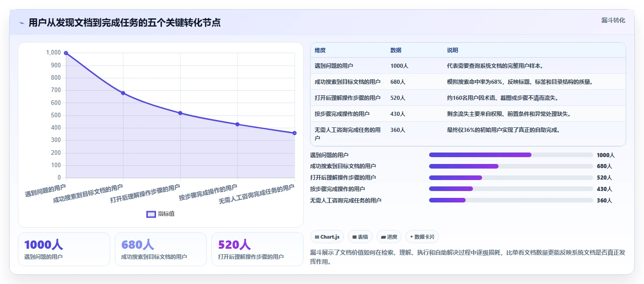Image resolution: width=644 pixels, height=284 pixels.
Task: Click the 1000人 value in the table
Action: (399, 66)
